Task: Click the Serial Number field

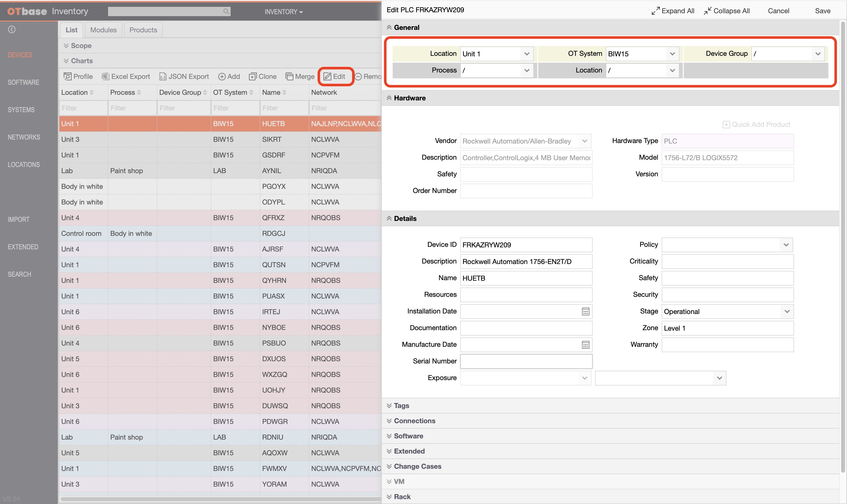Action: pos(526,361)
